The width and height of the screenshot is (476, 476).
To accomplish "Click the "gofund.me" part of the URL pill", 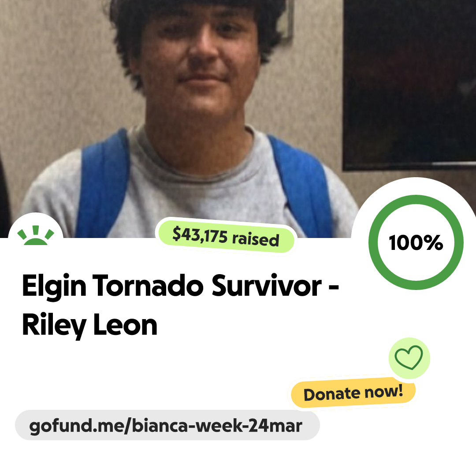I will (75, 426).
